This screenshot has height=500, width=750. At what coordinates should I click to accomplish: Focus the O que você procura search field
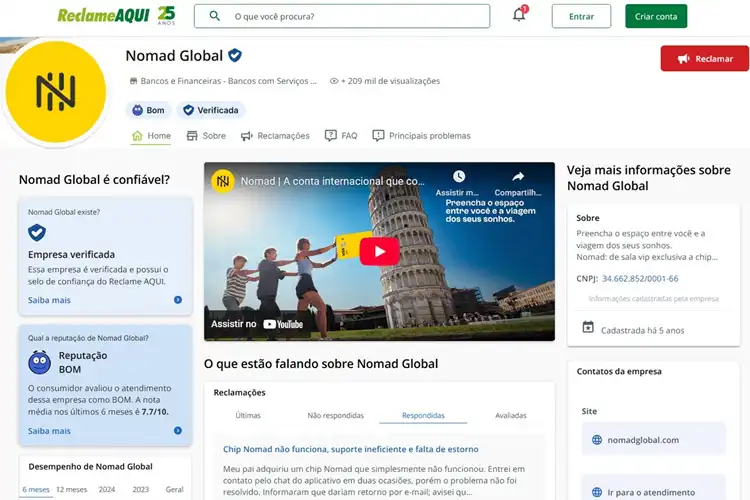(342, 16)
